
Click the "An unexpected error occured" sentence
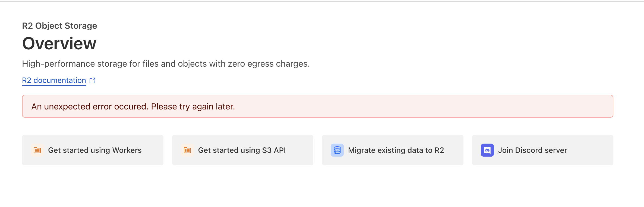[x=90, y=106]
